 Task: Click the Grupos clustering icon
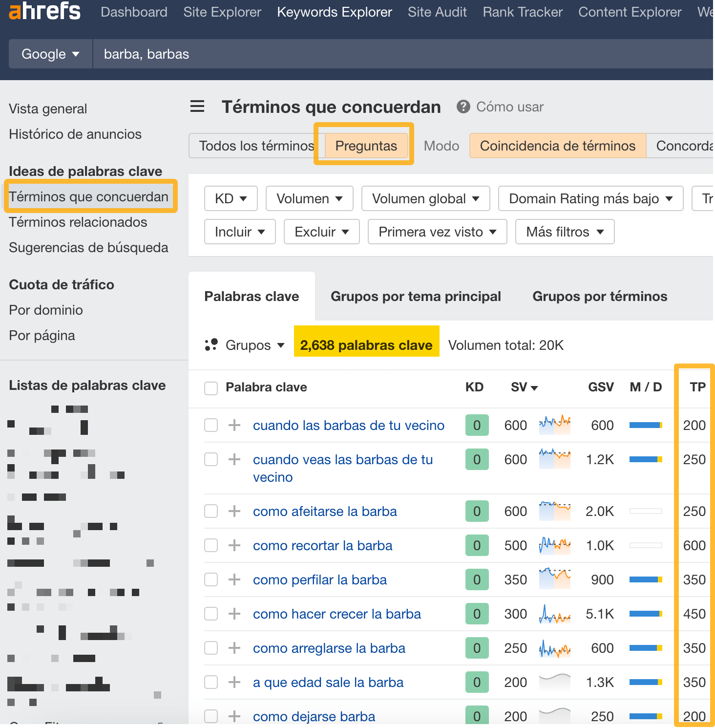[211, 344]
